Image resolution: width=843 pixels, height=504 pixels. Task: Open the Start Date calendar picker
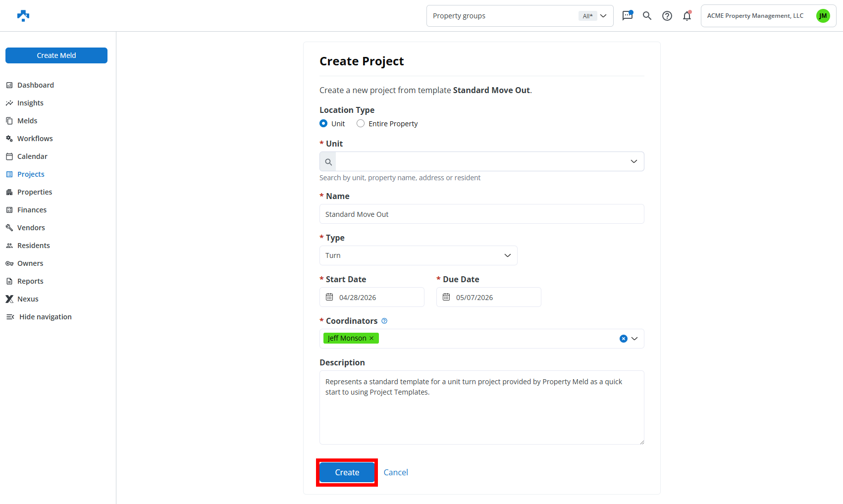[329, 297]
